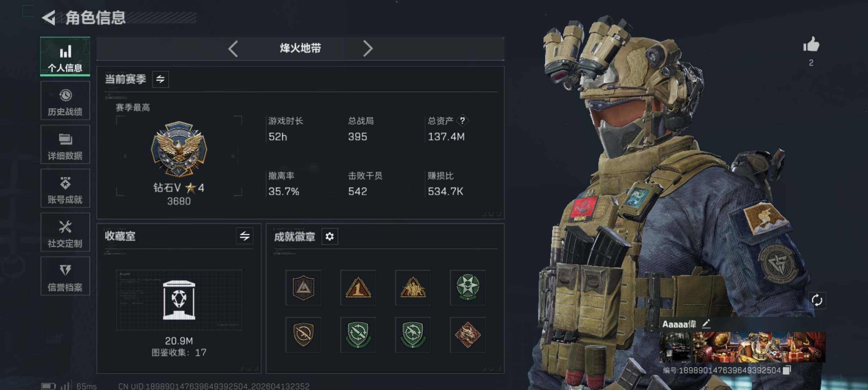Give a thumbs-up like to this player
The width and height of the screenshot is (868, 390).
(x=811, y=45)
